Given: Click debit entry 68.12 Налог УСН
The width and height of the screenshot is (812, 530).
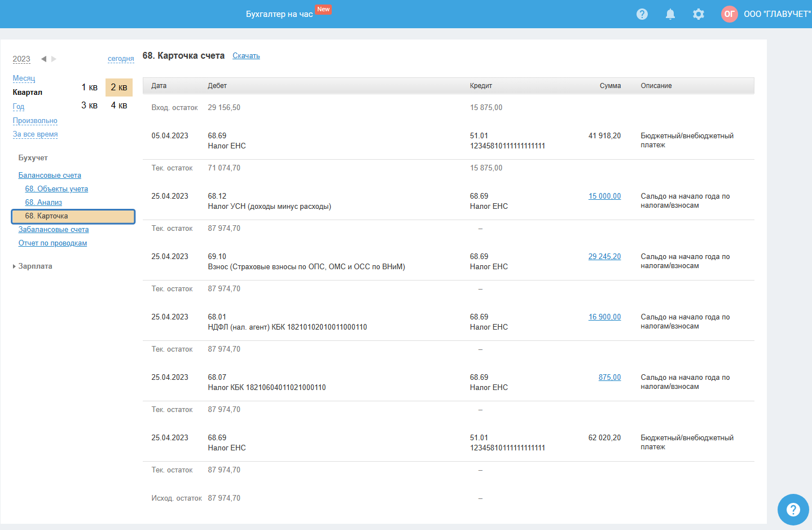Looking at the screenshot, I should (x=269, y=202).
